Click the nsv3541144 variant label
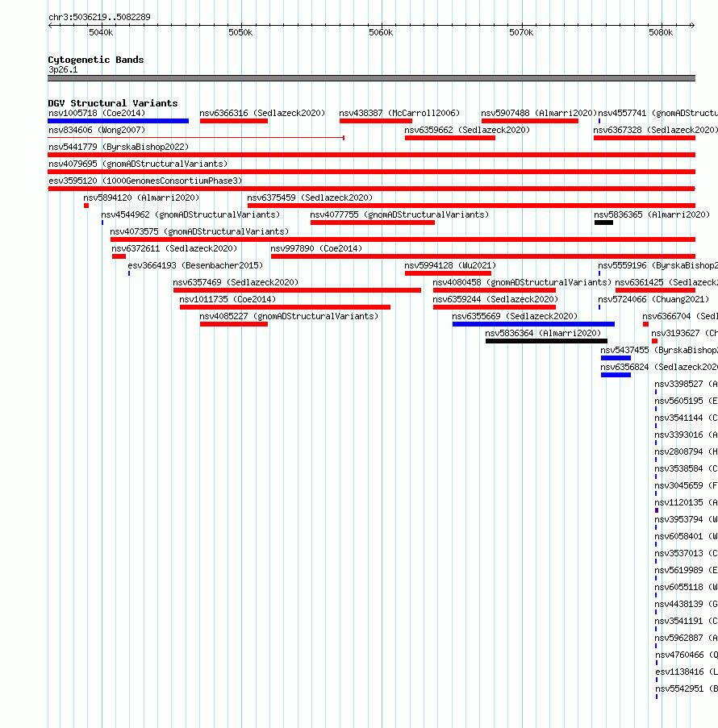Viewport: 718px width, 728px height. pyautogui.click(x=686, y=418)
